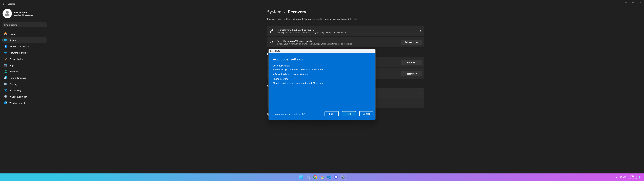Click the back arrow in Settings title bar
This screenshot has height=181, width=644.
(4, 4)
